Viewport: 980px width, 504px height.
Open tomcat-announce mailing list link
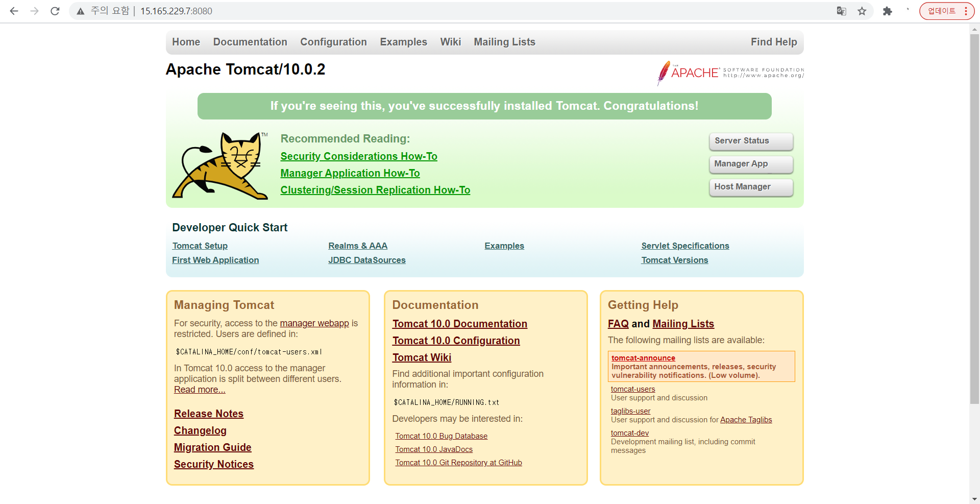[643, 358]
